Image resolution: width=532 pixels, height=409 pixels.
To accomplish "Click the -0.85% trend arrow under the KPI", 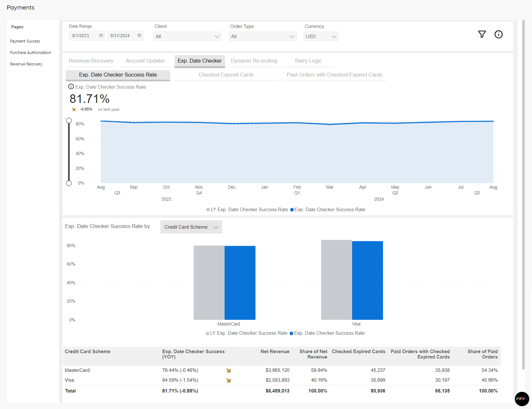I will pos(74,109).
